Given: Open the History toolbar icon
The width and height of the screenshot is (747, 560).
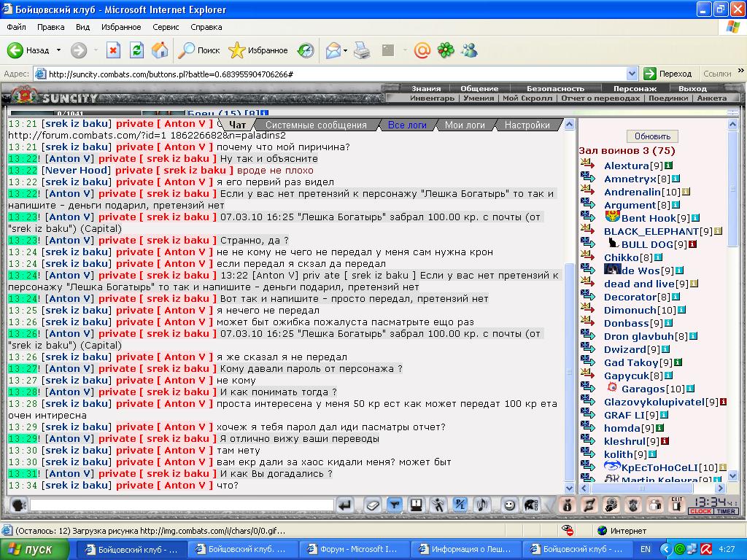Looking at the screenshot, I should (306, 50).
